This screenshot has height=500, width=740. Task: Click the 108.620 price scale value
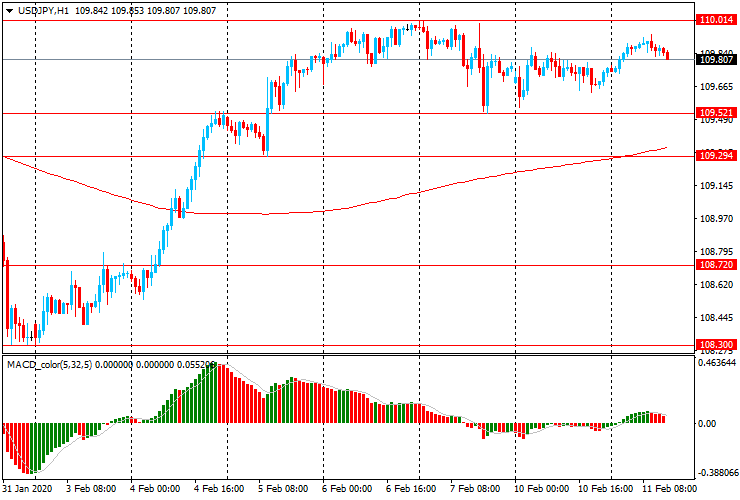click(x=716, y=284)
